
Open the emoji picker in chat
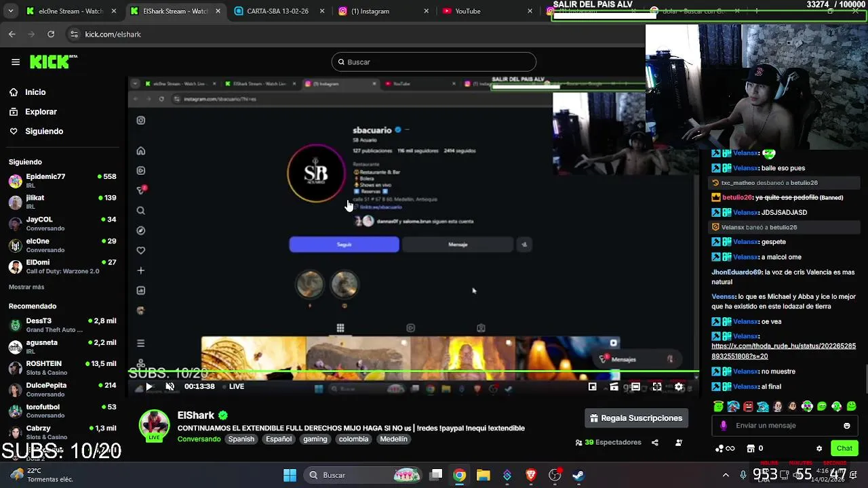point(846,426)
